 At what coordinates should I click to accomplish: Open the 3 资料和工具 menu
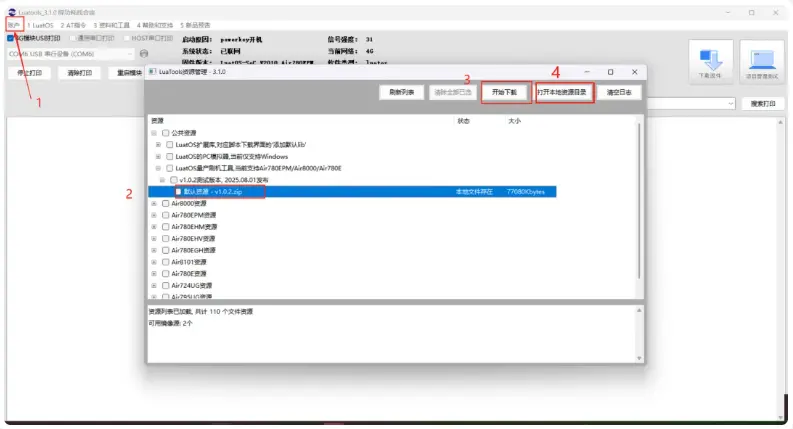111,25
